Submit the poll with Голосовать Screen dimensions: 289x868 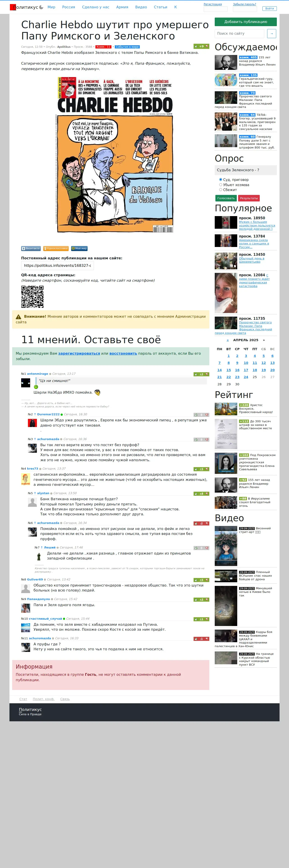coord(226,198)
